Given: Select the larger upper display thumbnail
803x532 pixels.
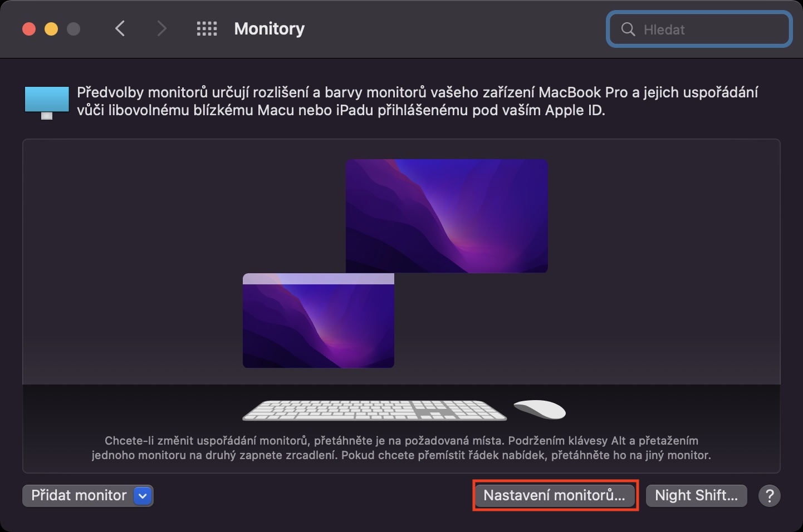Looking at the screenshot, I should (x=447, y=216).
